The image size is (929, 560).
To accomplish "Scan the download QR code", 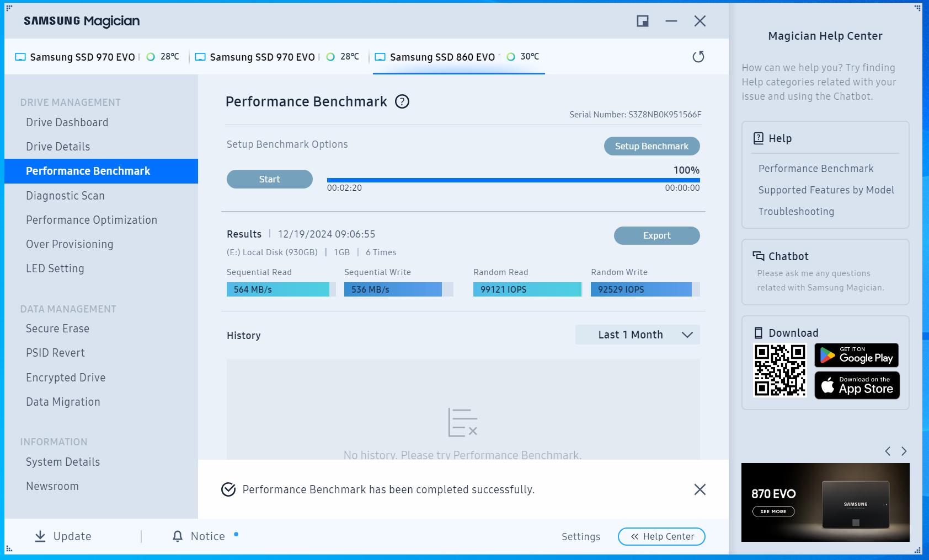I will 780,370.
